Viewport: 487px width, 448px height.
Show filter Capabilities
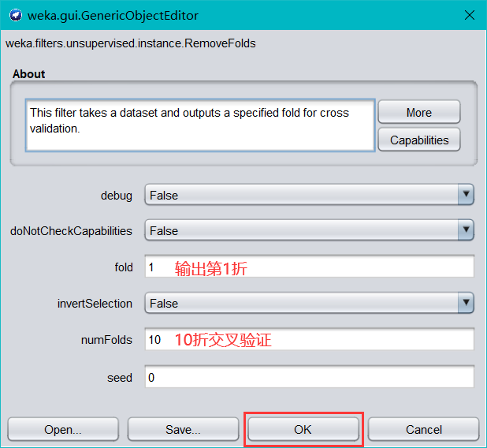[419, 140]
